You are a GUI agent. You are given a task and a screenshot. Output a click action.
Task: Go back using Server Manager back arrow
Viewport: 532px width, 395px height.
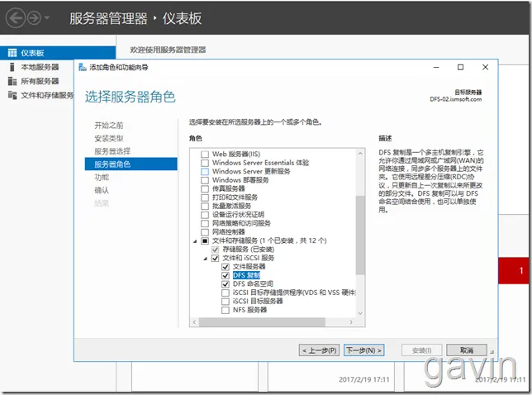tap(16, 18)
